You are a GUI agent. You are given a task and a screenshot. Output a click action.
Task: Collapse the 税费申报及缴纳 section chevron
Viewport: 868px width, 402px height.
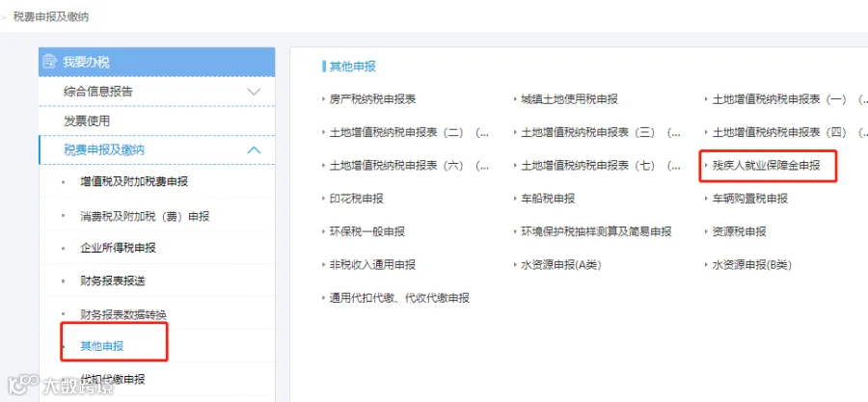[x=254, y=149]
